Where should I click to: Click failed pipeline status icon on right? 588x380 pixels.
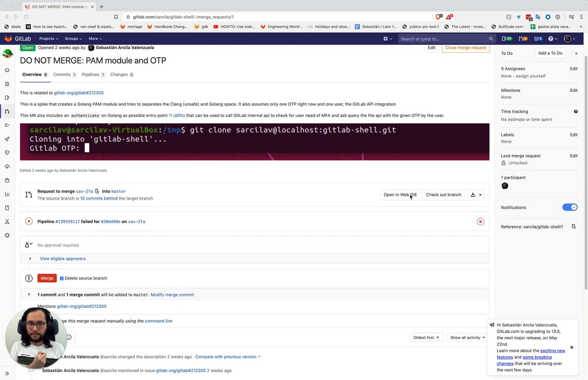point(481,222)
